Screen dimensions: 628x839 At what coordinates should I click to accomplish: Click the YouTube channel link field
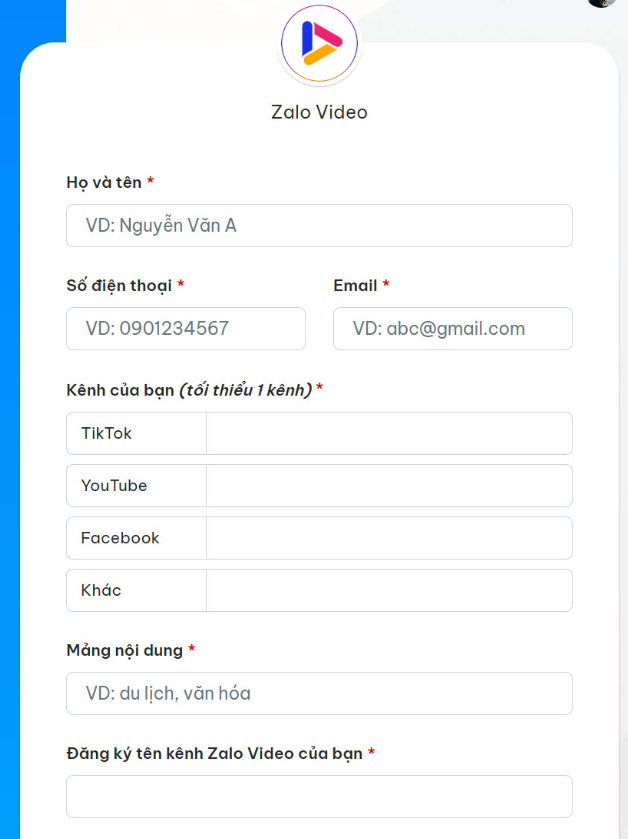[x=389, y=485]
